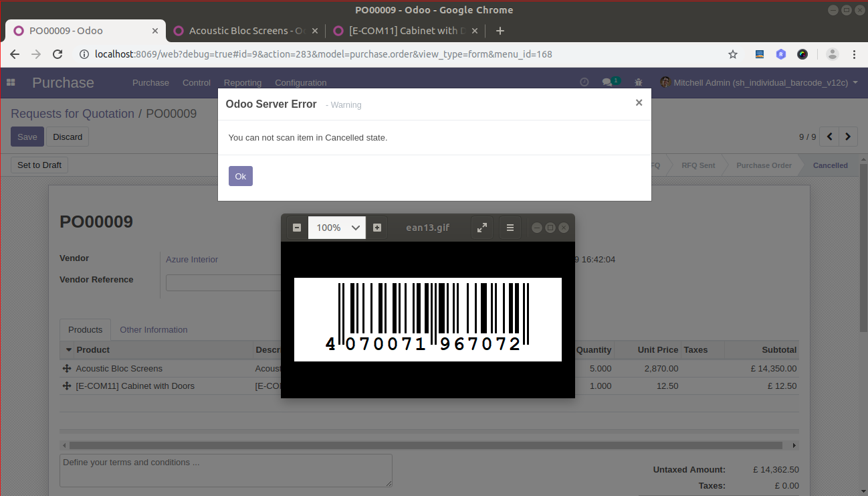The image size is (868, 496).
Task: Open the Control menu
Action: coord(197,83)
